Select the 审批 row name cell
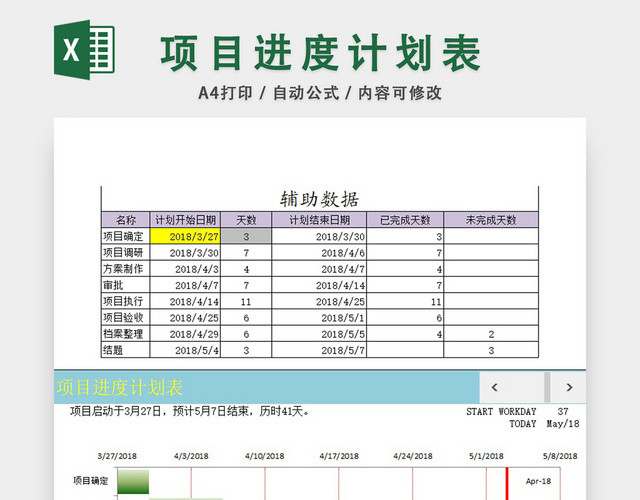The image size is (640, 500). click(126, 285)
